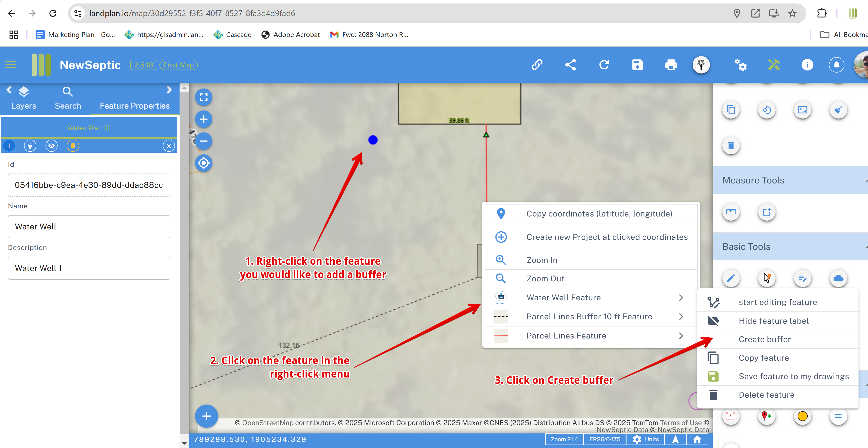The image size is (868, 448).
Task: Switch to Feature Properties tab
Action: 134,106
